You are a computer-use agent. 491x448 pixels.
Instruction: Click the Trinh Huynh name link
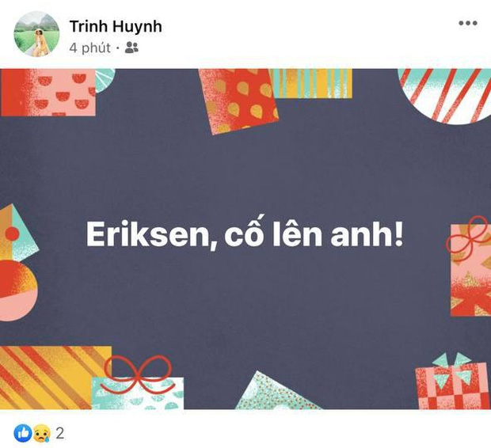tap(116, 26)
